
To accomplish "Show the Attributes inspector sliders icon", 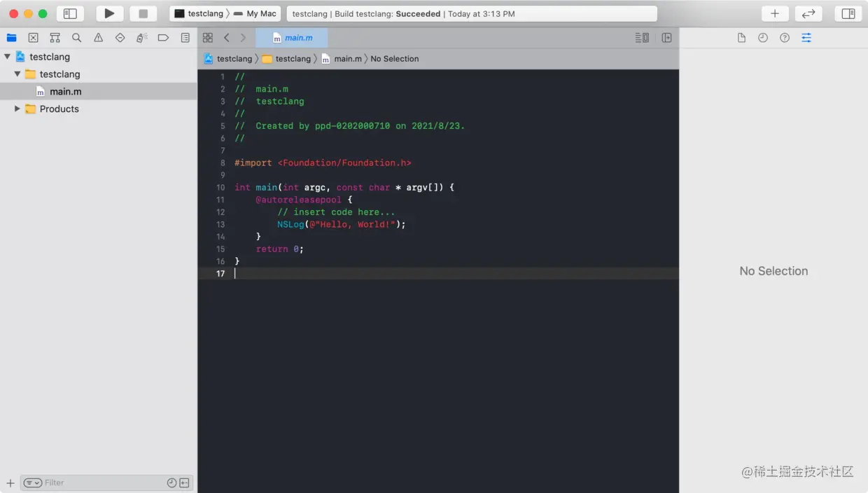I will 806,38.
